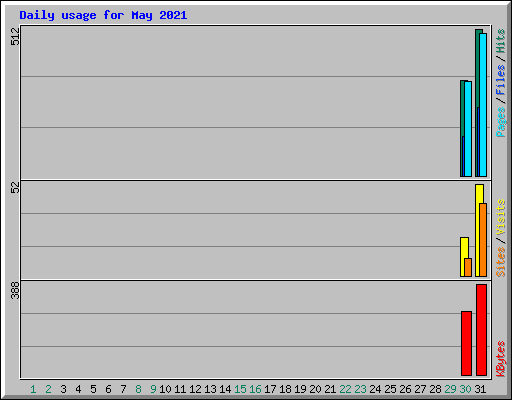Click the Sites legend label
The image size is (512, 400).
tap(500, 262)
